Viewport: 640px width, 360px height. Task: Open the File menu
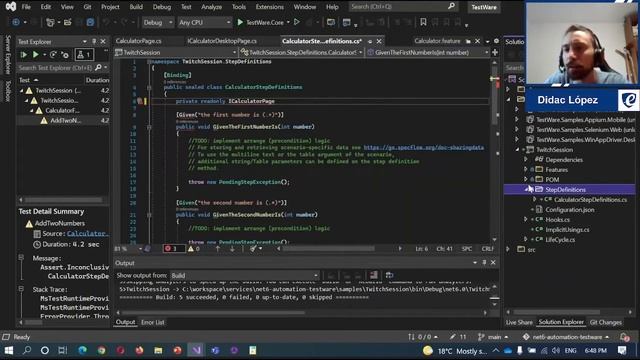click(26, 7)
